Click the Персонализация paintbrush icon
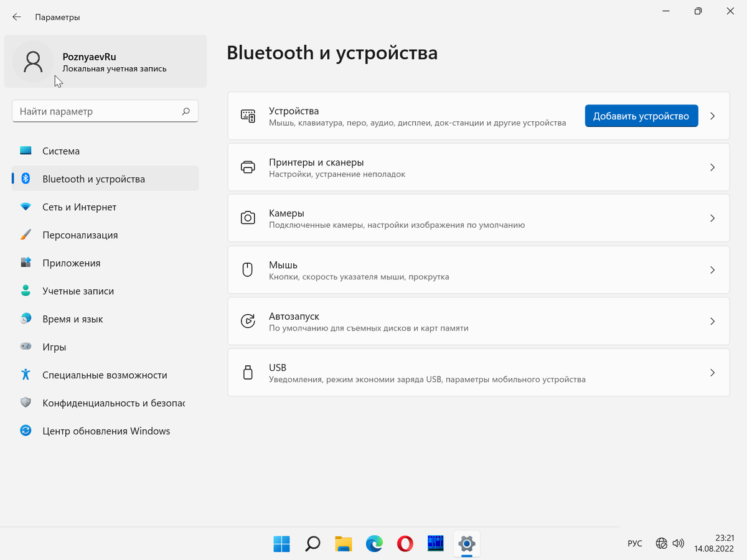The image size is (747, 560). [26, 235]
